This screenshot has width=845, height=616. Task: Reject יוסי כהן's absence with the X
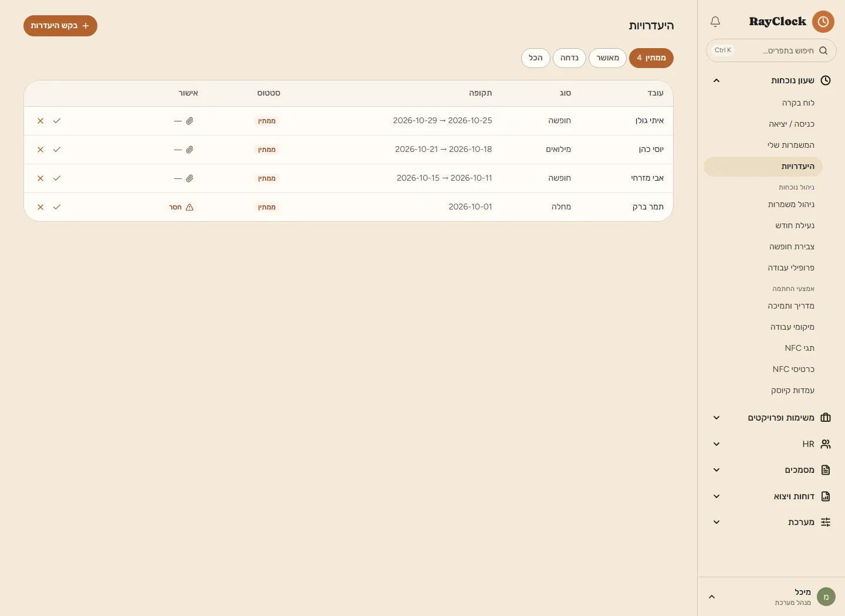click(x=40, y=150)
